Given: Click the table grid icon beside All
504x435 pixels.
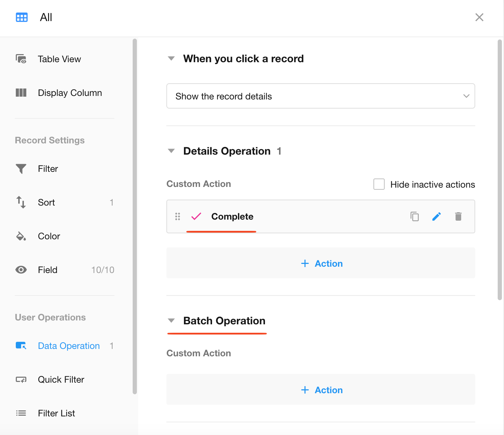Looking at the screenshot, I should (x=22, y=17).
